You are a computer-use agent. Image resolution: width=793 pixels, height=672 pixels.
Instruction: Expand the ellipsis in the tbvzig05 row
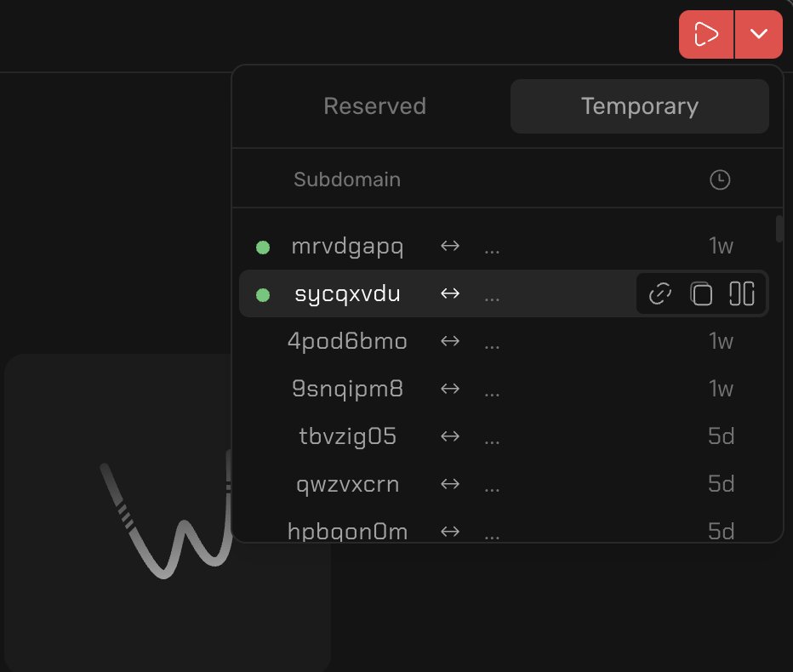pos(492,439)
